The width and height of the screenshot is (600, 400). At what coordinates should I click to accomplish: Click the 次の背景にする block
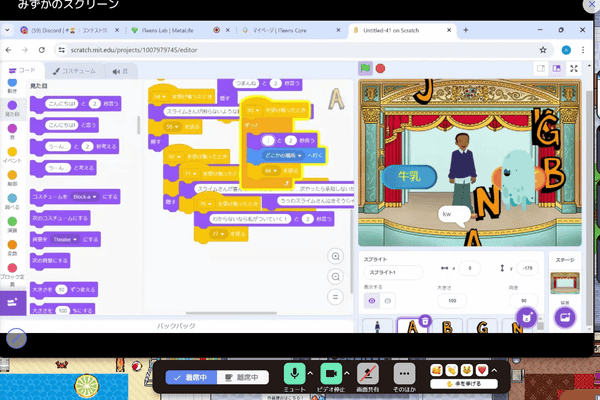(50, 261)
